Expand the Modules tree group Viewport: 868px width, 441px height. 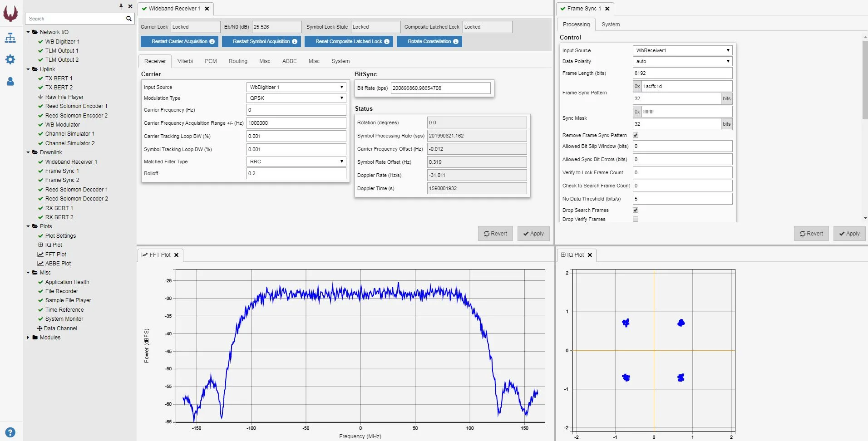(x=28, y=338)
